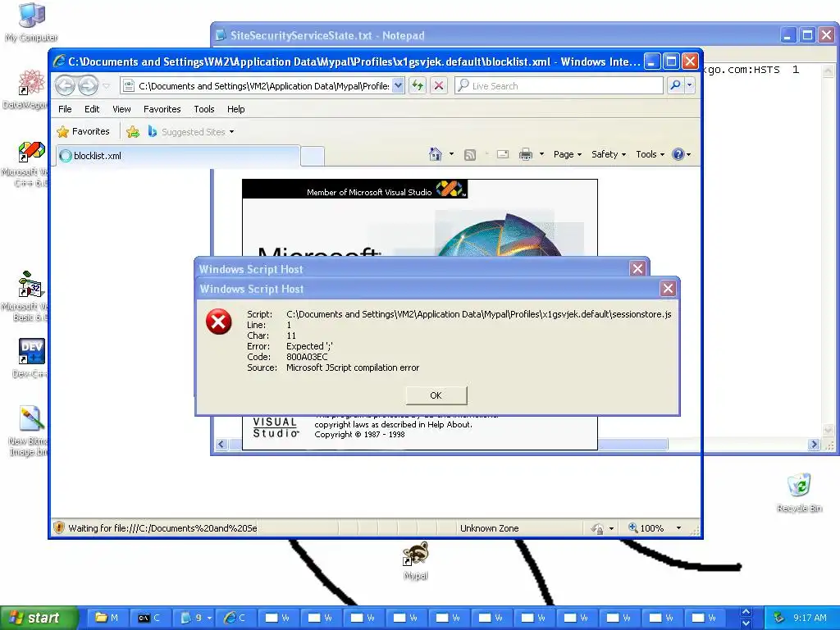Expand the Print button dropdown arrow
Screen dimensions: 840x630
click(x=541, y=154)
